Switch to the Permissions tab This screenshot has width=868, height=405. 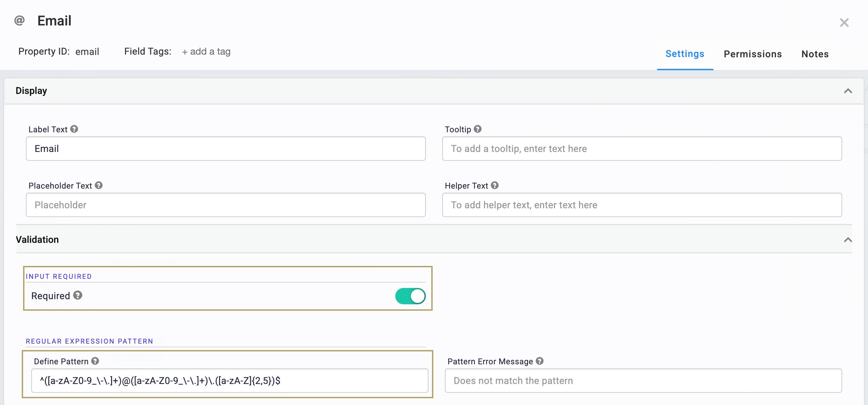753,54
